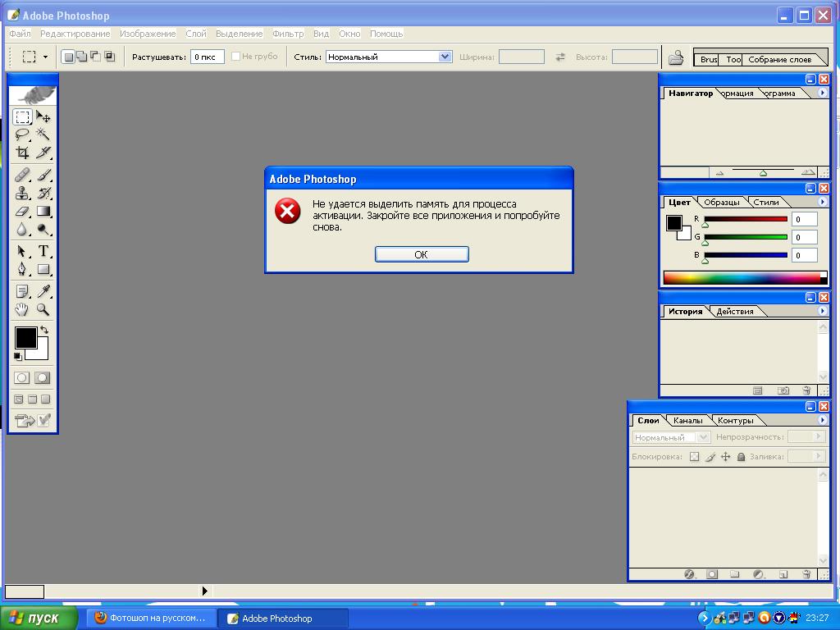
Task: Select the Brush tool
Action: 43,175
